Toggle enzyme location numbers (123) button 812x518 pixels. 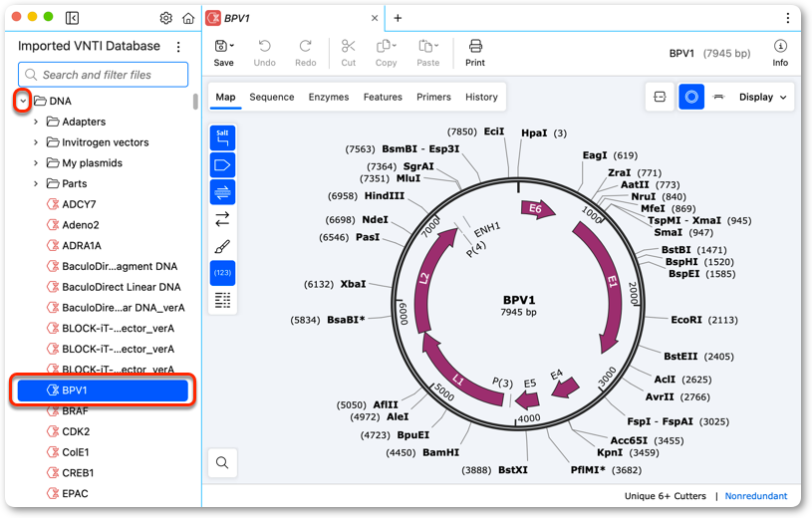point(223,273)
